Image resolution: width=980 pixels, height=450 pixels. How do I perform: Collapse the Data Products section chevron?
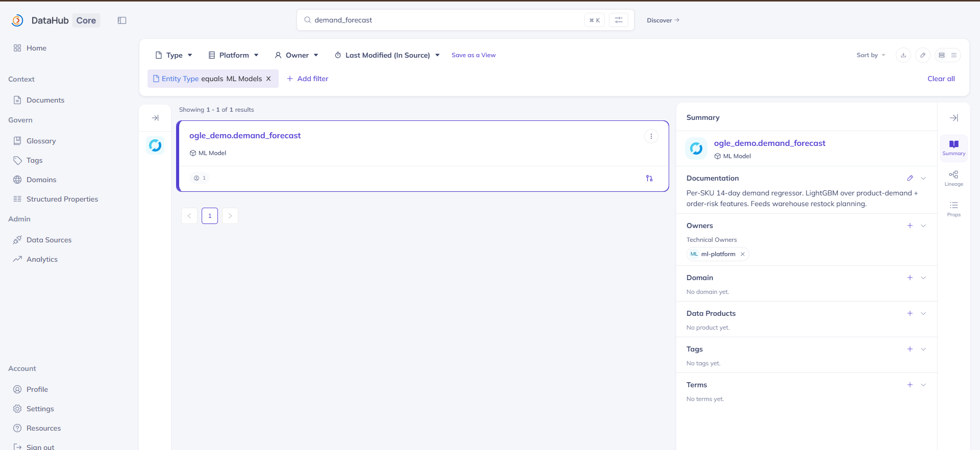click(923, 313)
